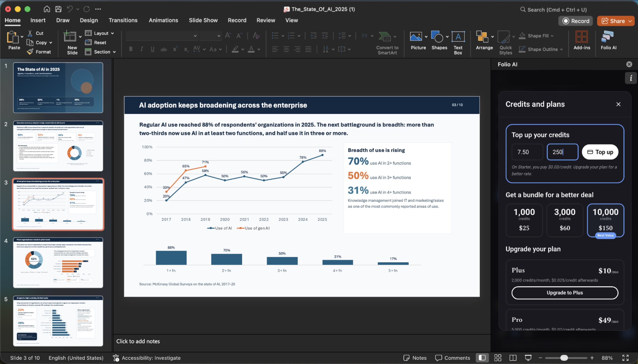Click the zoom in plus button
The image size is (638, 364).
click(x=592, y=358)
